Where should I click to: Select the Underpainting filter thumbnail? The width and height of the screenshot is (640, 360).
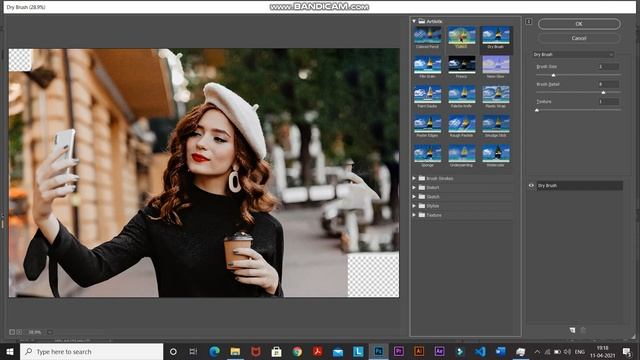point(462,154)
